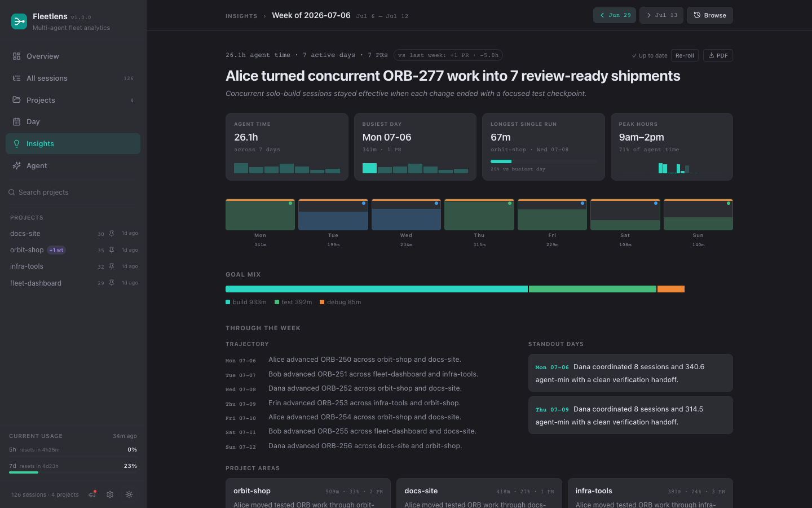Click the orange debug goal-mix segment
This screenshot has width=812, height=508.
point(671,289)
